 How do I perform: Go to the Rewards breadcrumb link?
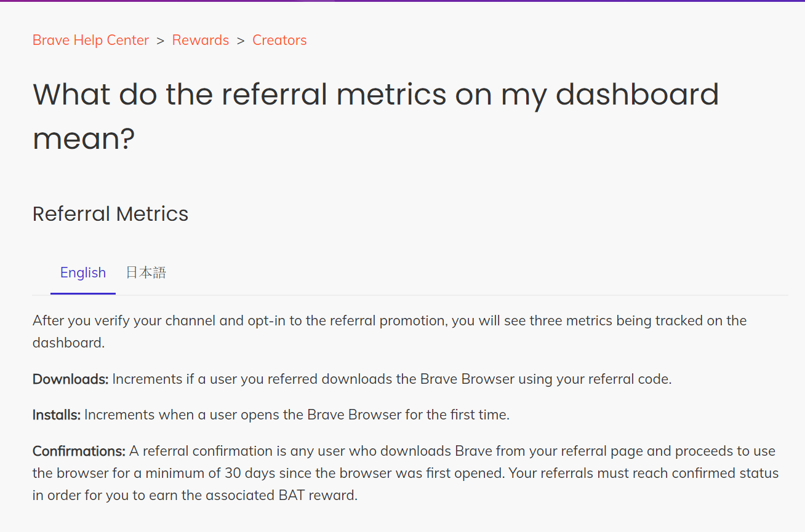coord(201,40)
